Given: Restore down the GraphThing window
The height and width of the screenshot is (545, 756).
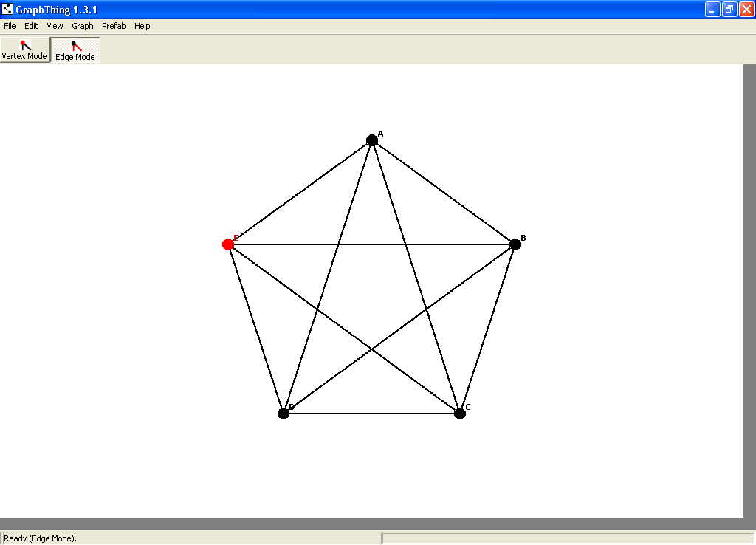Looking at the screenshot, I should (x=729, y=10).
